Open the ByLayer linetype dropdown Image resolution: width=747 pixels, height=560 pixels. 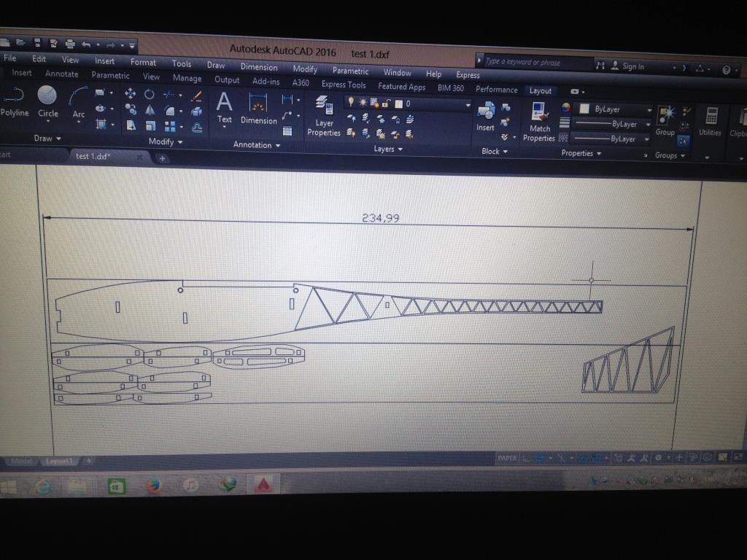(x=611, y=139)
